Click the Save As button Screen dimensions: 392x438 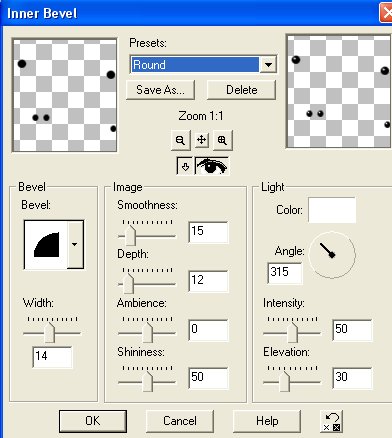160,90
